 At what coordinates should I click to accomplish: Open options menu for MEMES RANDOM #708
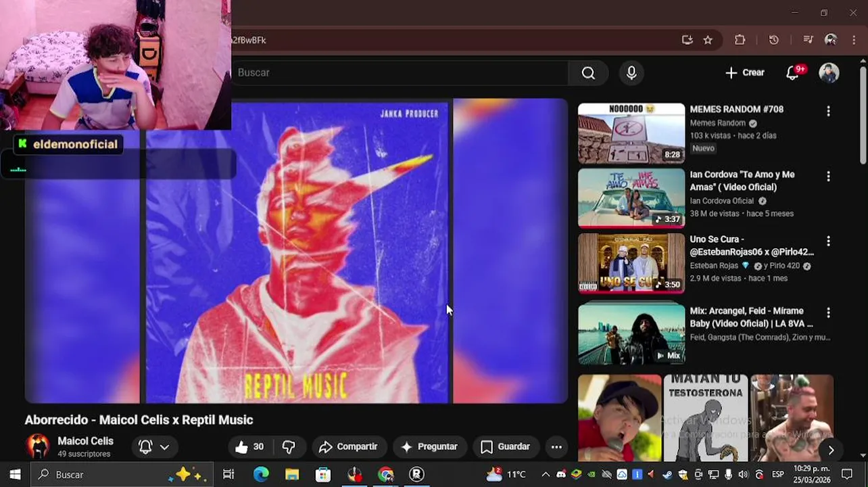point(828,111)
